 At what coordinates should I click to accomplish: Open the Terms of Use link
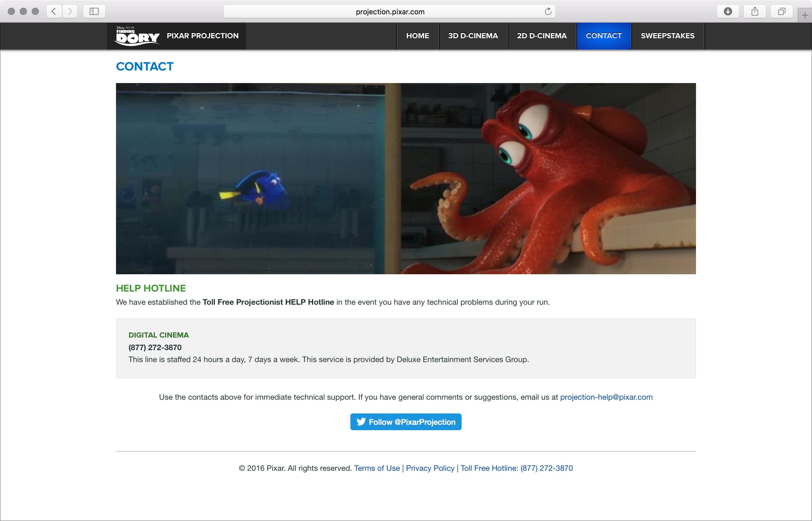pyautogui.click(x=377, y=468)
